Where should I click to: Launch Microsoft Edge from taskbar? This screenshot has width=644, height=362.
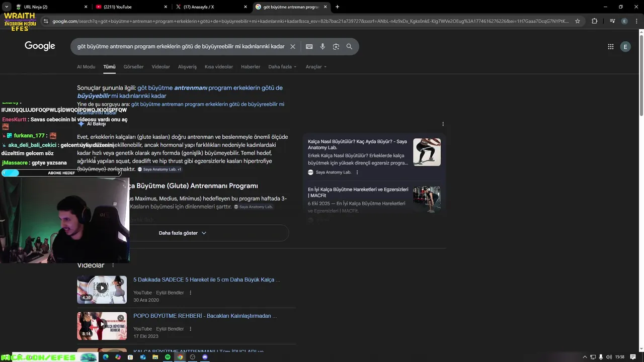(x=106, y=357)
